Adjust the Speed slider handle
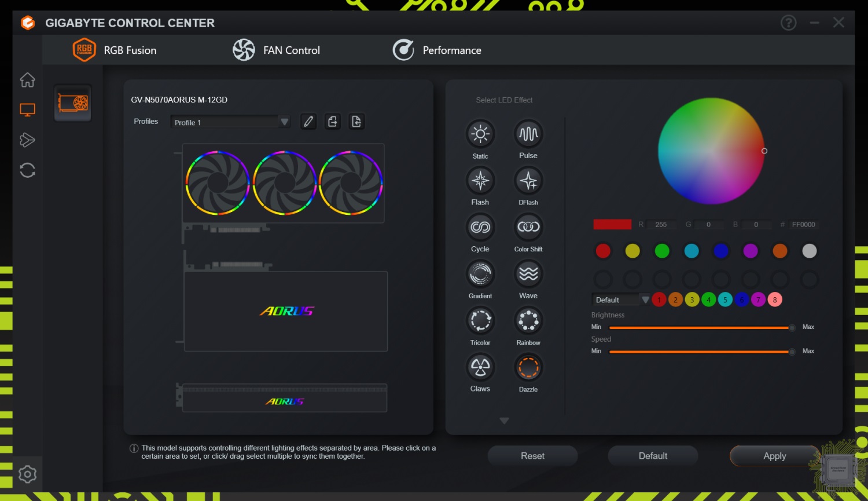This screenshot has height=501, width=868. [792, 352]
